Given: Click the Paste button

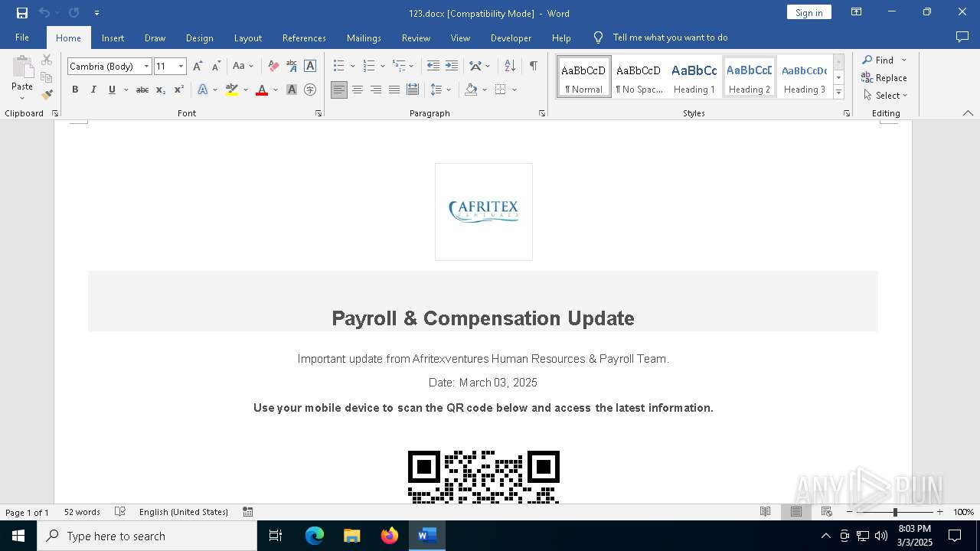Looking at the screenshot, I should tap(22, 77).
